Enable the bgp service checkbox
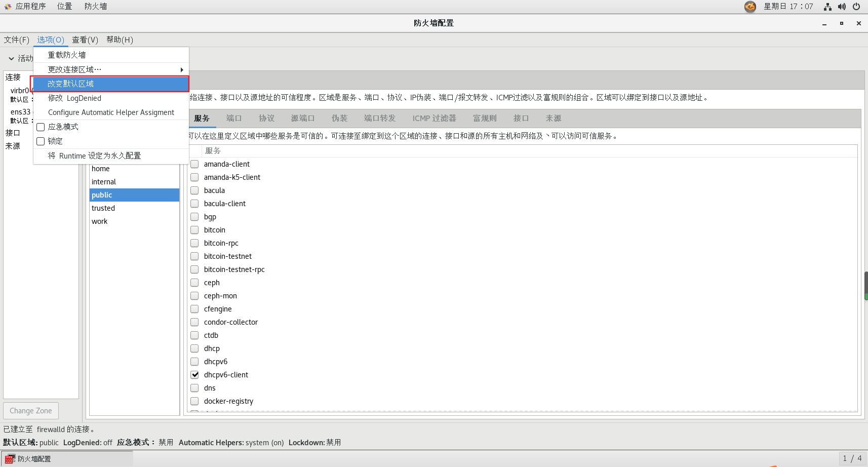The height and width of the screenshot is (467, 868). [194, 217]
